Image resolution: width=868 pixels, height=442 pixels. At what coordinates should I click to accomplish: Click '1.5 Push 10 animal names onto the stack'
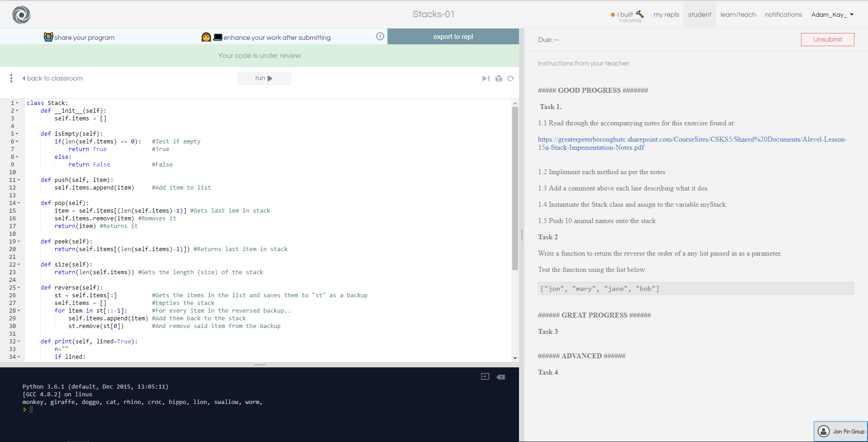click(x=597, y=221)
